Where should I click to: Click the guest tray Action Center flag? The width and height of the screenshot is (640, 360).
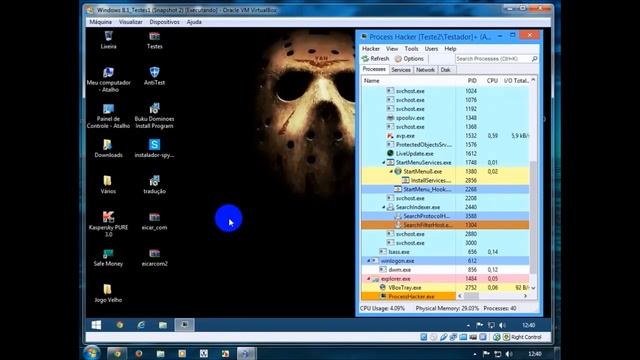click(480, 325)
